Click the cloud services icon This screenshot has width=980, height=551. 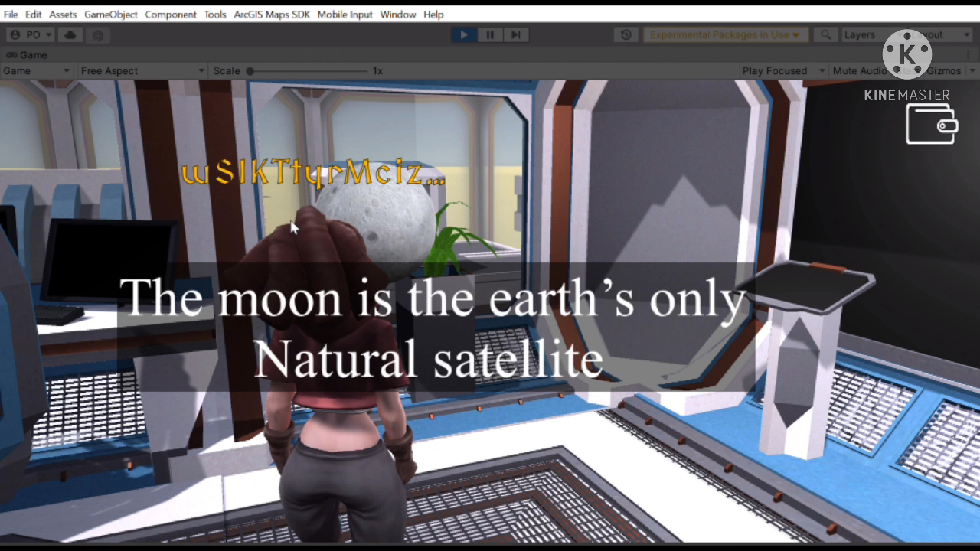70,34
